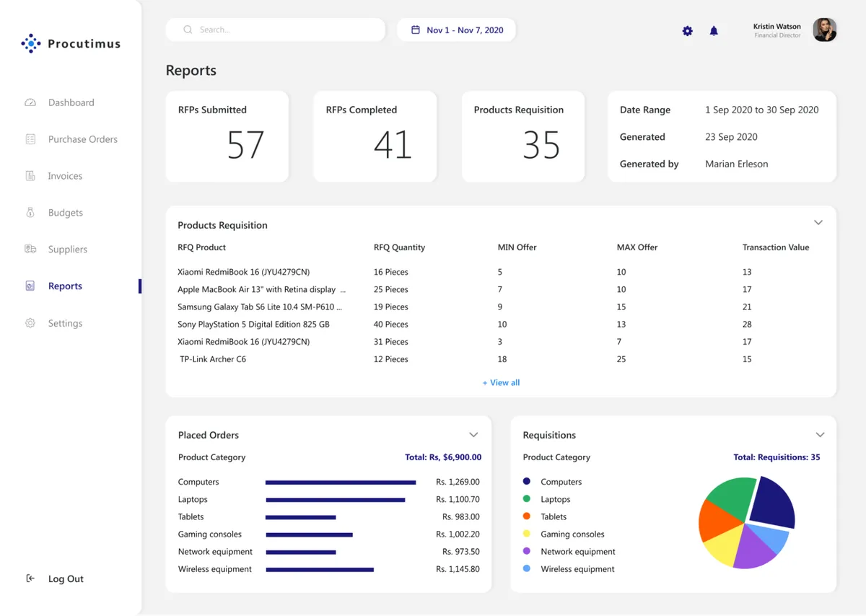The image size is (866, 616).
Task: Click the Reports sidebar icon
Action: [30, 286]
